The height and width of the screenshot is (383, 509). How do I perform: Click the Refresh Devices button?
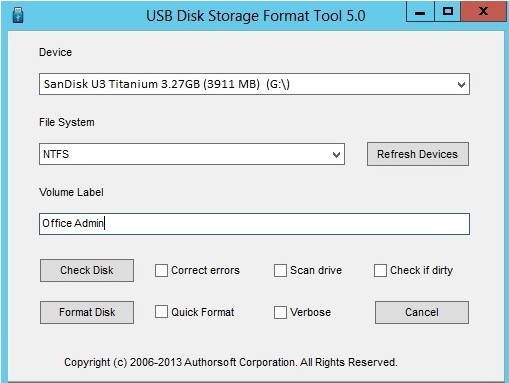(418, 154)
